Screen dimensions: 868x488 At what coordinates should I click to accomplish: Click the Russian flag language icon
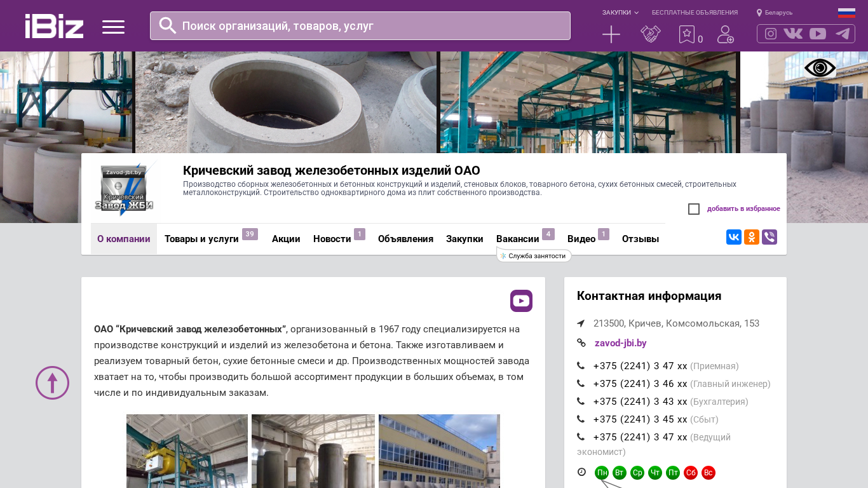point(846,13)
